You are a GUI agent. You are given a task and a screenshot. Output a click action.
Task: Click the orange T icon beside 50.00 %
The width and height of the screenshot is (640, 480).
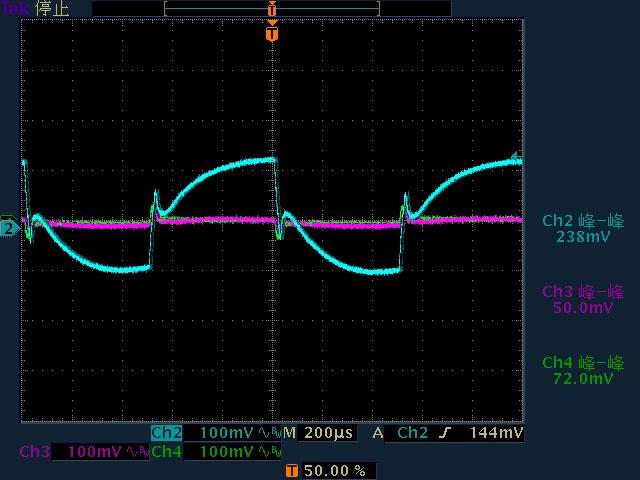click(x=291, y=470)
